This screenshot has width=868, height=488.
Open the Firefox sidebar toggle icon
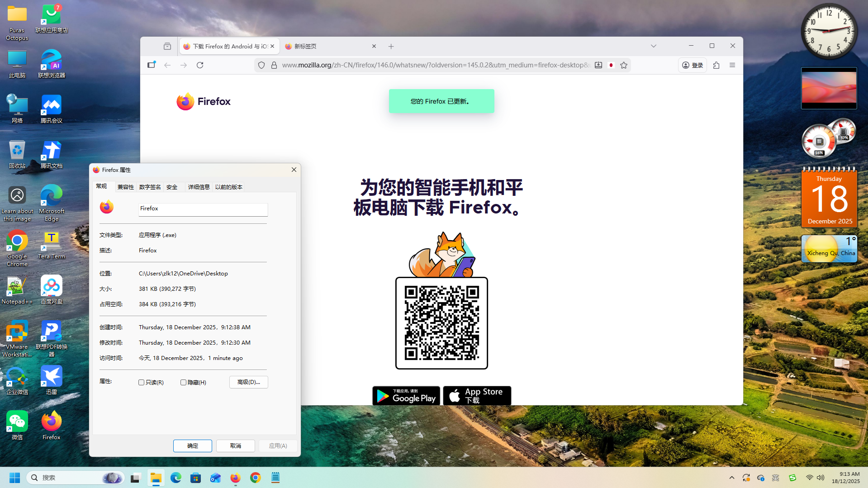point(152,65)
